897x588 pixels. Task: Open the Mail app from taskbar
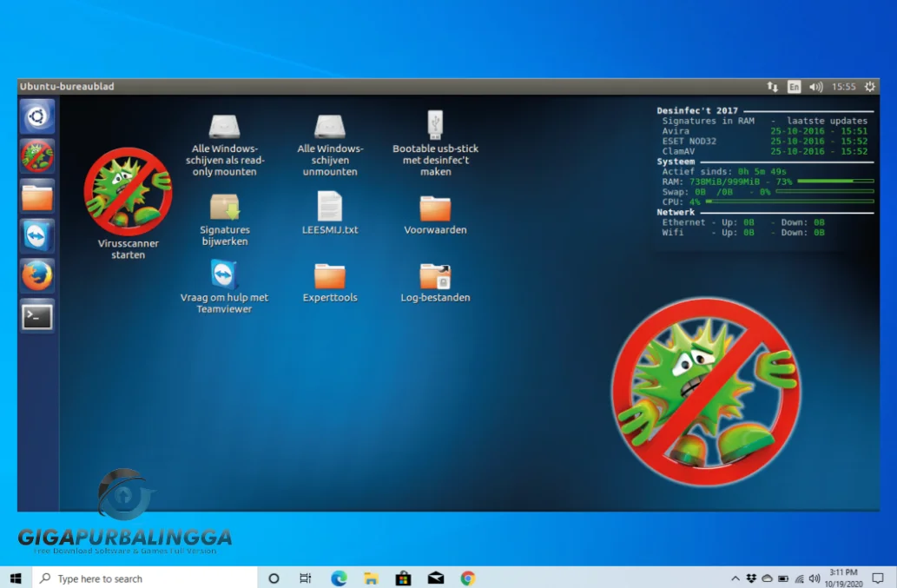point(436,578)
